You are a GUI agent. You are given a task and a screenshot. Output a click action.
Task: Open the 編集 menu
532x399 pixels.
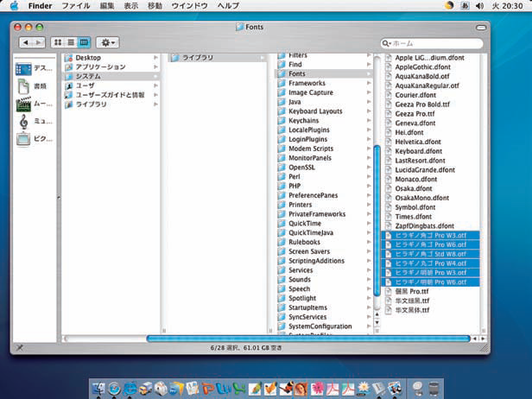click(x=107, y=6)
